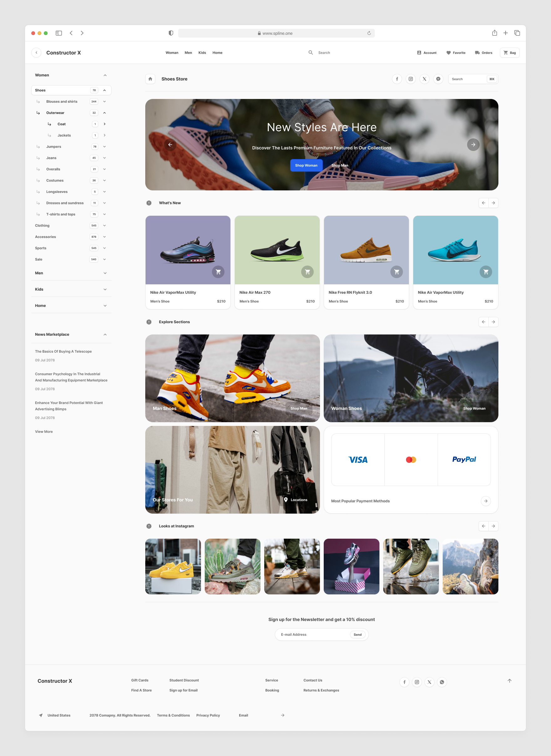The width and height of the screenshot is (551, 756).
Task: Submit footer Email arrow
Action: click(x=282, y=715)
